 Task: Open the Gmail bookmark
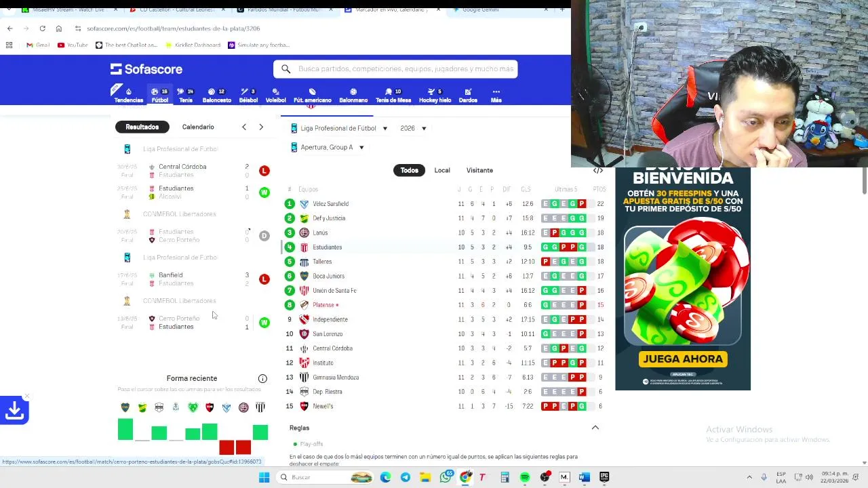[x=38, y=45]
